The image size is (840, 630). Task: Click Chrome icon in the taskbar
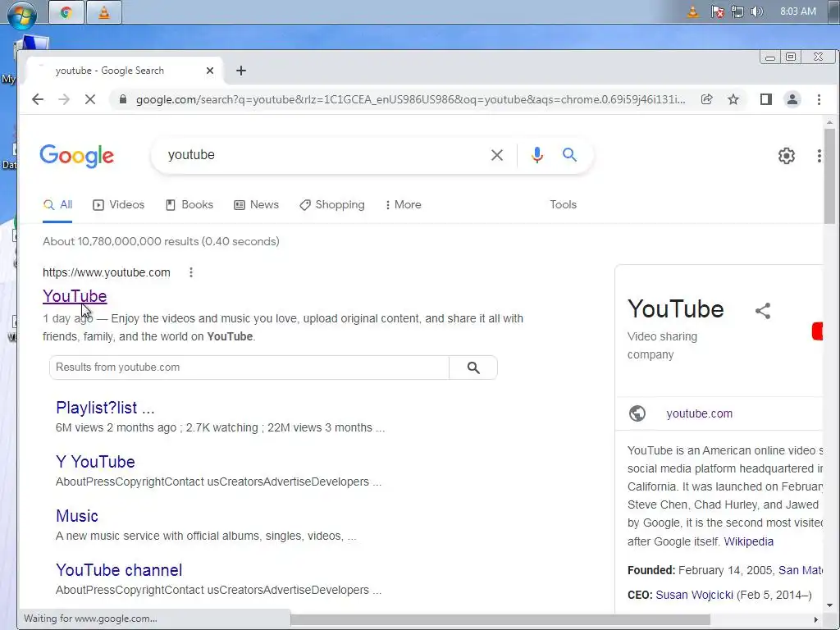[x=66, y=12]
